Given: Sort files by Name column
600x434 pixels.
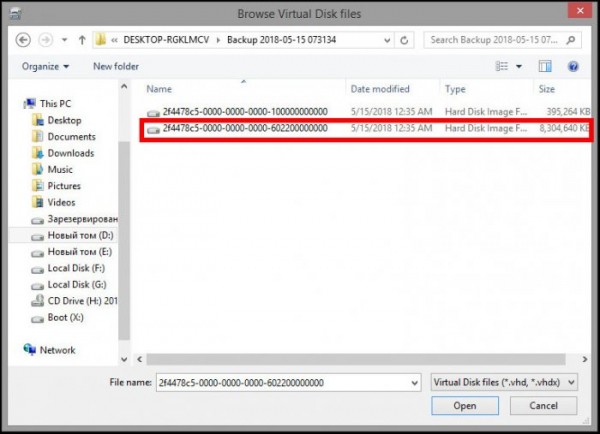Looking at the screenshot, I should [159, 89].
